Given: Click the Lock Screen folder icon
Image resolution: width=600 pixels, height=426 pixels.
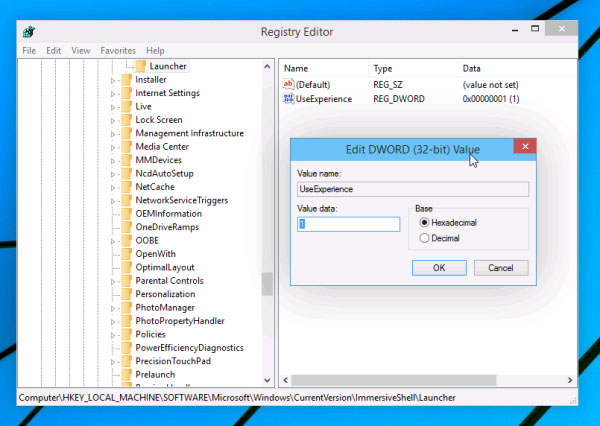Looking at the screenshot, I should point(126,120).
